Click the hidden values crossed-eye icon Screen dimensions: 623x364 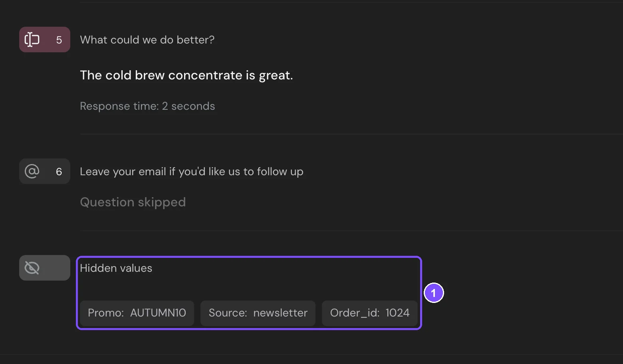[x=32, y=268]
